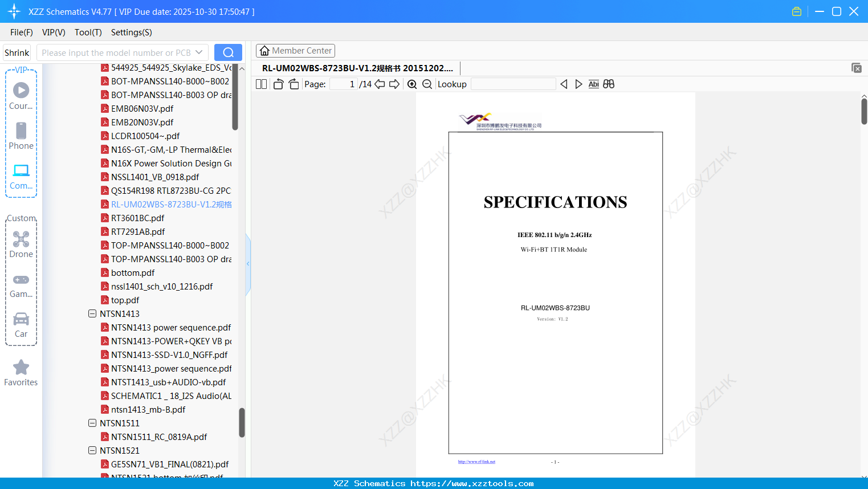The height and width of the screenshot is (489, 868).
Task: Zoom out of the PDF
Action: (427, 84)
